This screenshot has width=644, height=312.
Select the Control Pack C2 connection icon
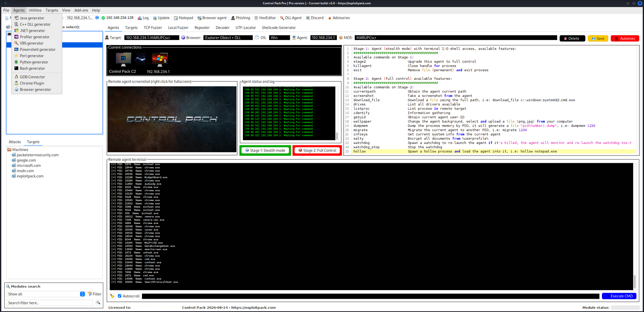point(123,61)
